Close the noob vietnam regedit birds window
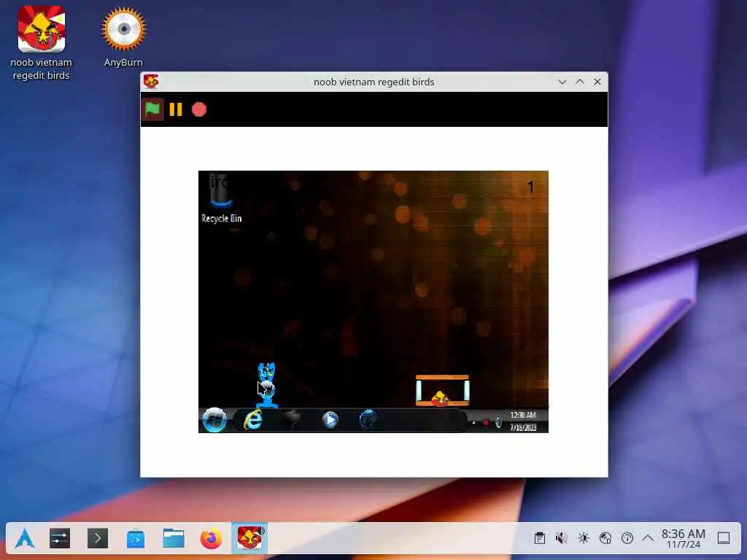 pyautogui.click(x=597, y=82)
